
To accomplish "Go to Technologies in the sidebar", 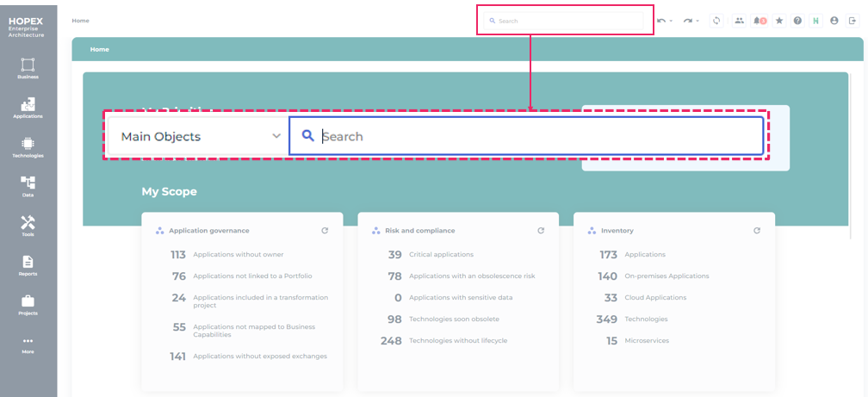I will pyautogui.click(x=28, y=146).
